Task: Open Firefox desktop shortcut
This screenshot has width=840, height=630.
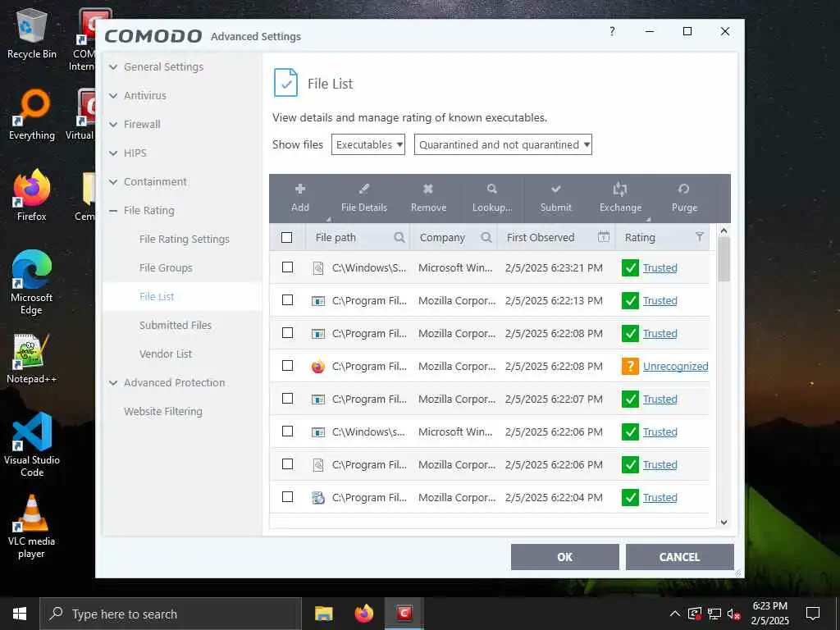Action: pyautogui.click(x=32, y=195)
